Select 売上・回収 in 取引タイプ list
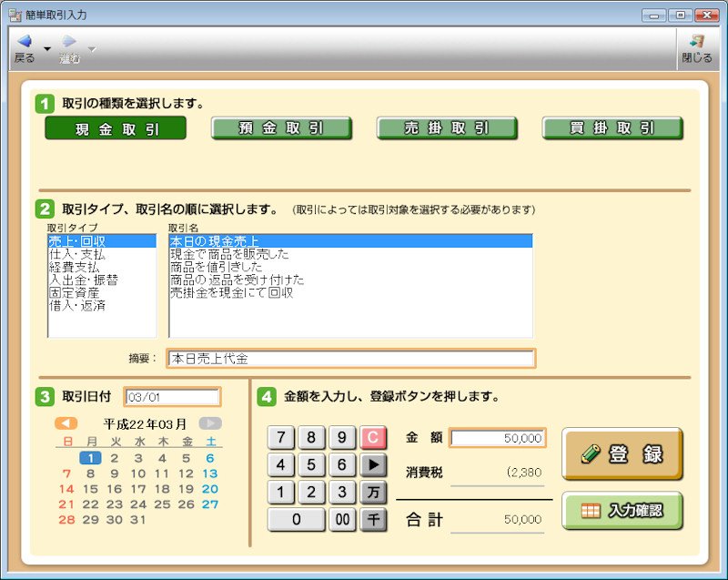 click(x=102, y=241)
